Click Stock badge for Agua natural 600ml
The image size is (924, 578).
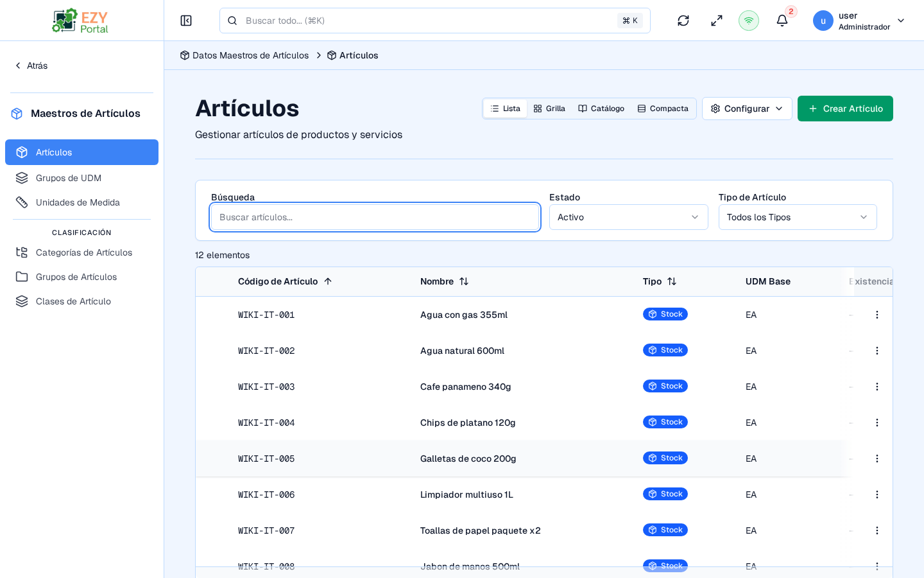pos(665,350)
